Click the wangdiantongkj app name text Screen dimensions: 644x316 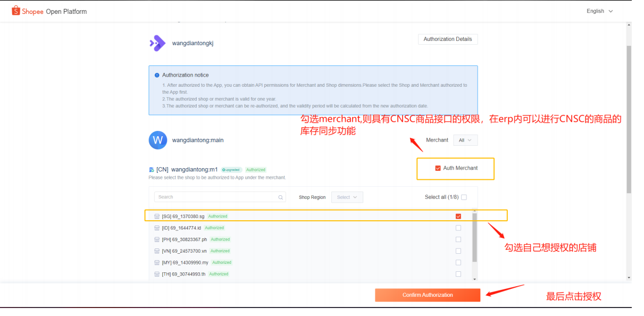click(x=193, y=43)
